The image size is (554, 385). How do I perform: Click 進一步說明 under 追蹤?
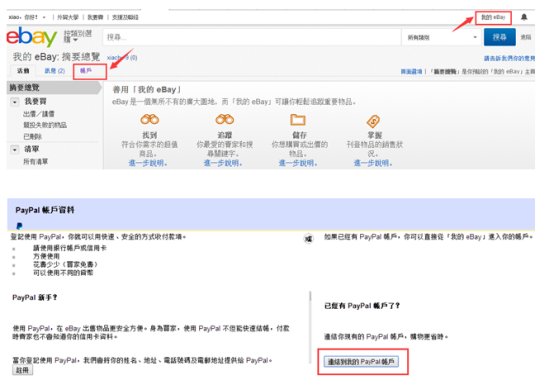(223, 163)
